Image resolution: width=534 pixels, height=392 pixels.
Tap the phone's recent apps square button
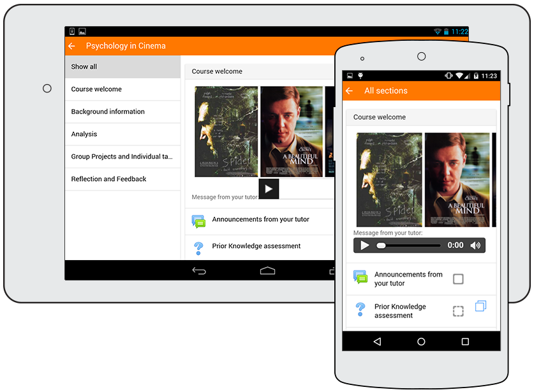point(465,342)
